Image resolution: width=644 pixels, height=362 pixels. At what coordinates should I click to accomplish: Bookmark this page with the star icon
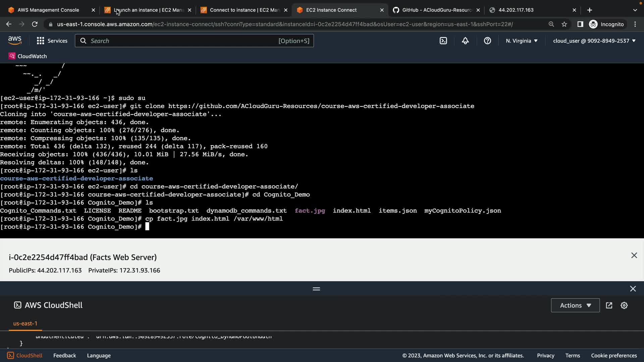564,24
